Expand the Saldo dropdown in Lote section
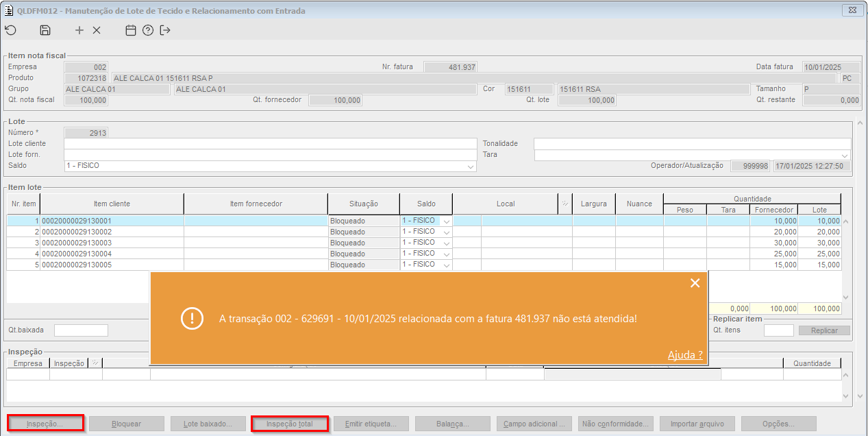868x436 pixels. tap(471, 167)
